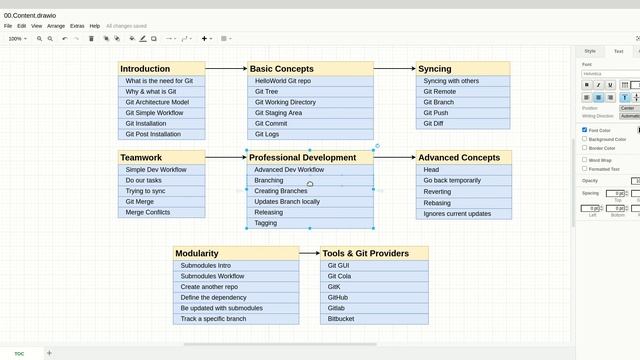
Task: Select the Syncing header box
Action: click(x=463, y=69)
